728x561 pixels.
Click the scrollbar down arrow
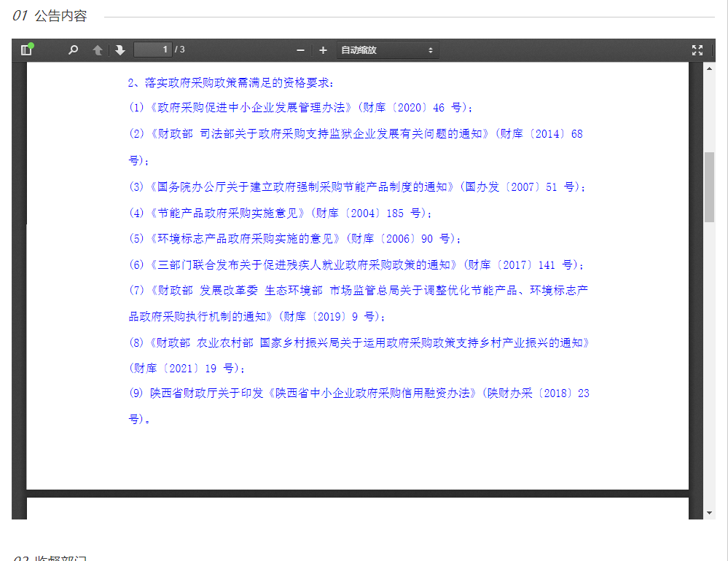tap(709, 513)
